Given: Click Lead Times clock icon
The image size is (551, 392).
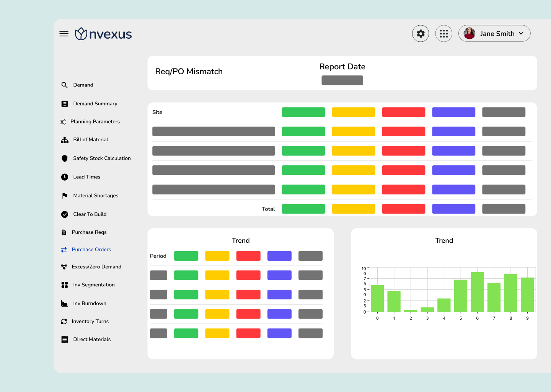Looking at the screenshot, I should click(x=65, y=177).
